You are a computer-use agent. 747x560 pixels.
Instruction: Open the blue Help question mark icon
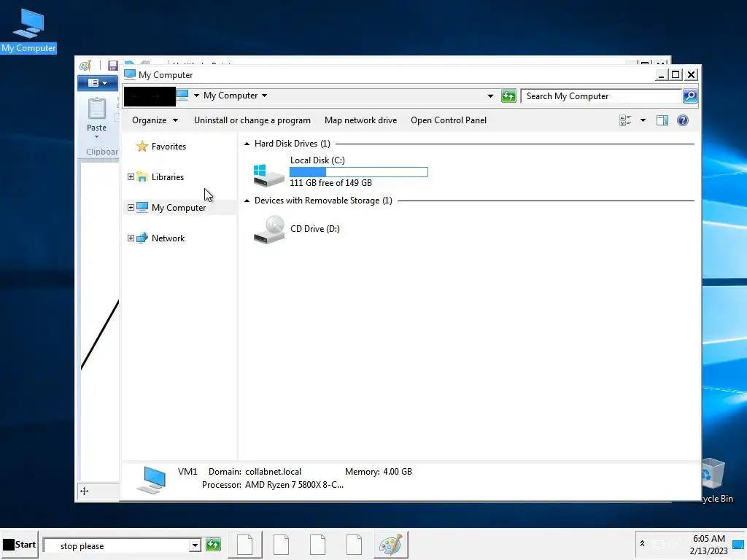tap(682, 120)
